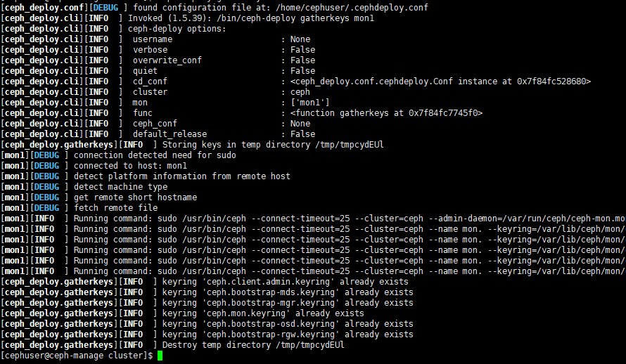
Task: Click the '[ceph_deploy.conf]' tag on first line
Action: (x=45, y=8)
